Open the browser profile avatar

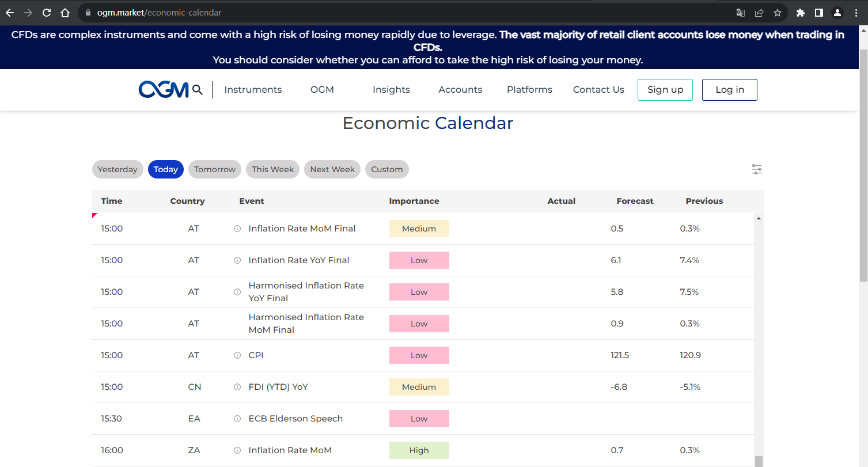coord(837,13)
